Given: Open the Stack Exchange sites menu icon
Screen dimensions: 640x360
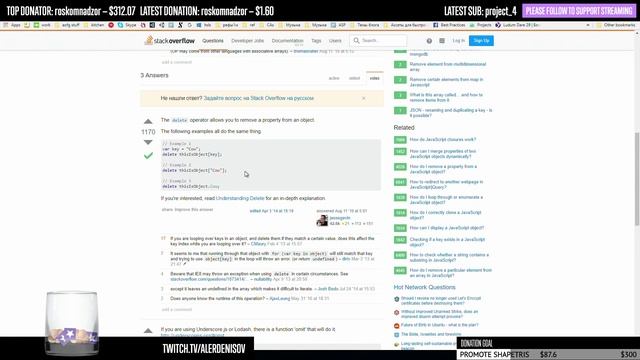Looking at the screenshot, I should click(x=442, y=41).
